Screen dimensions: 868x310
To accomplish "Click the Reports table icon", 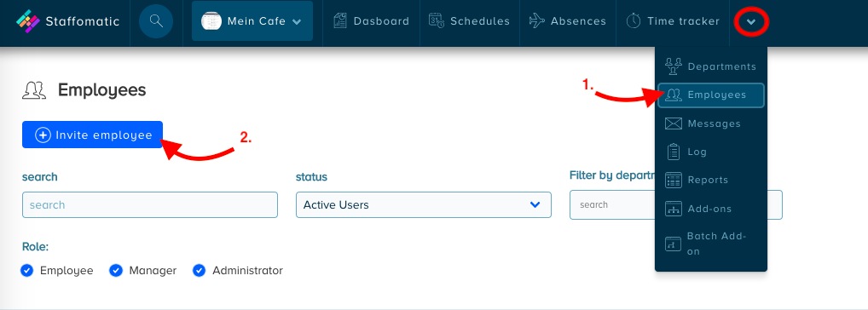I will click(x=673, y=181).
